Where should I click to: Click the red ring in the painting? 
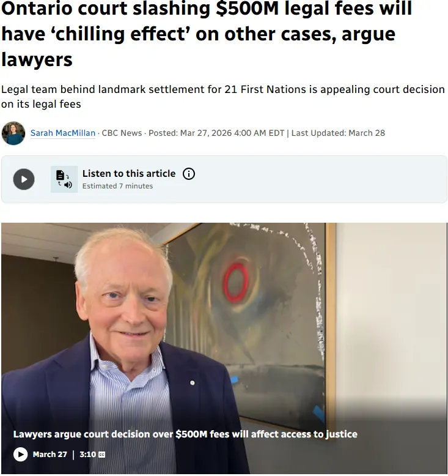236,282
